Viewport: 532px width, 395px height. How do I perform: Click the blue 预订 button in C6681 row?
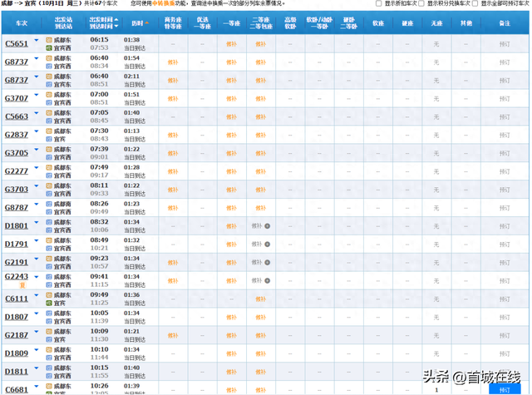[x=505, y=389]
